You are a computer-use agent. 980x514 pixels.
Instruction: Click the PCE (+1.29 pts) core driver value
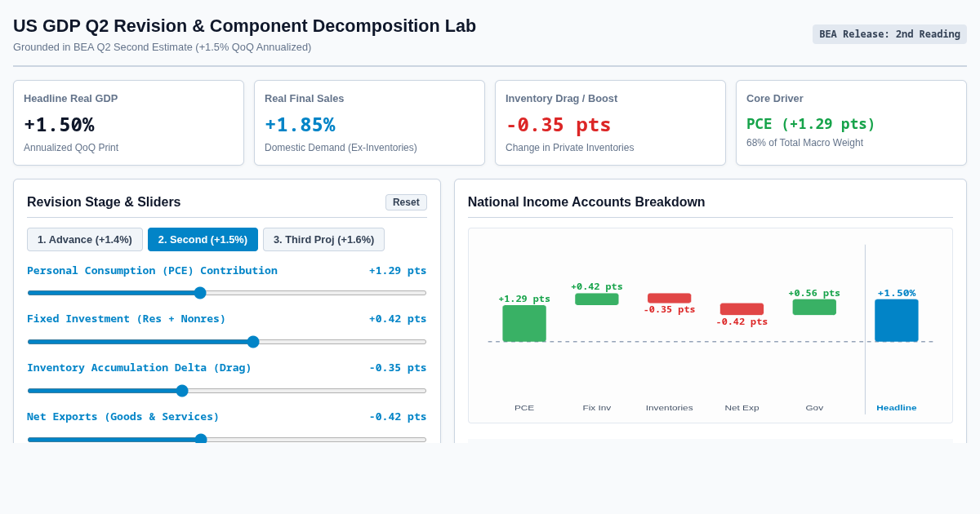[x=811, y=124]
